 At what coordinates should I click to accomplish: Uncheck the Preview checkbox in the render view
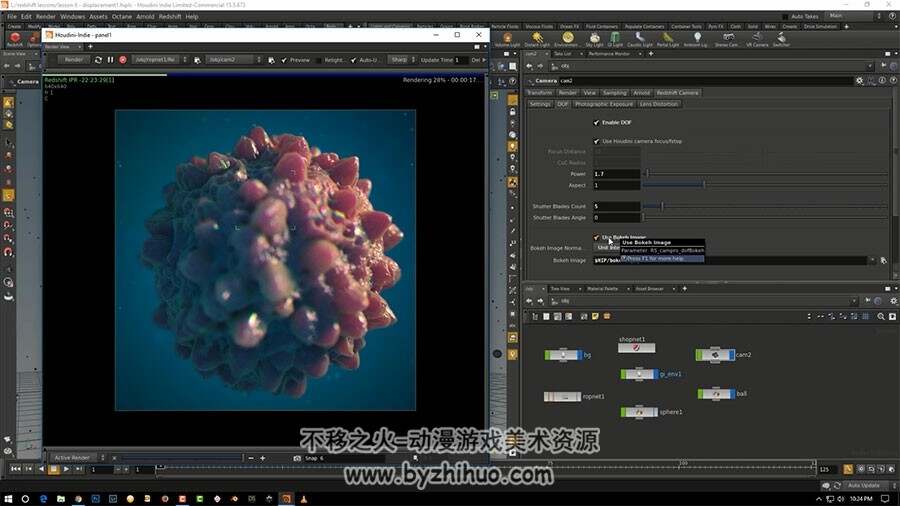[x=284, y=60]
